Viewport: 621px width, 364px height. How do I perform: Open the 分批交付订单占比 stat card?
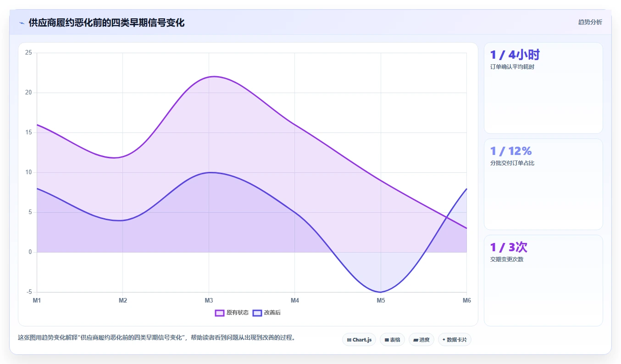coord(543,184)
